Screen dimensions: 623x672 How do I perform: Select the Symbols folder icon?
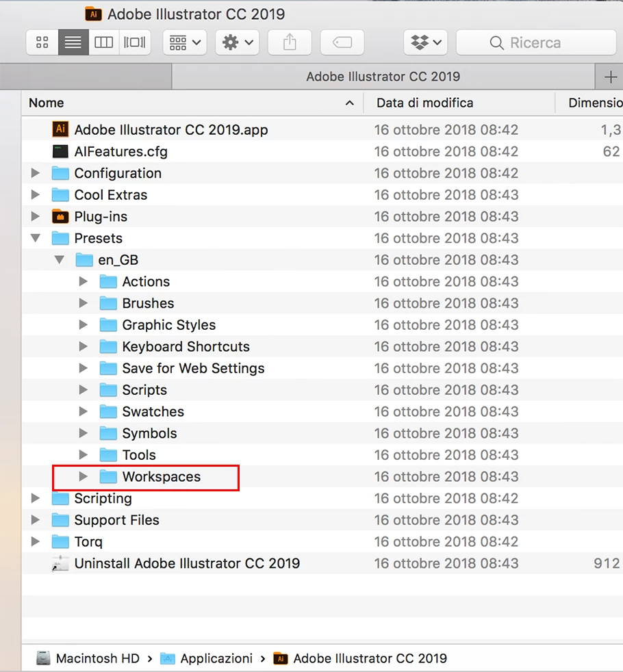pos(108,433)
